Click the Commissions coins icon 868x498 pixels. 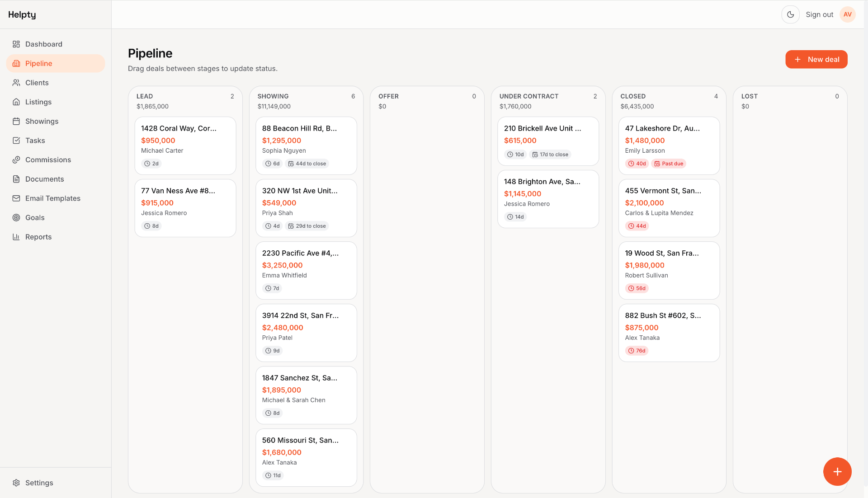[16, 160]
